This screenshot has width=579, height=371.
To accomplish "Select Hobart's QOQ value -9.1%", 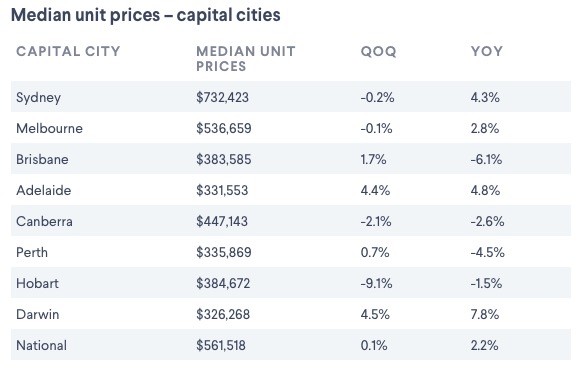I will [376, 284].
